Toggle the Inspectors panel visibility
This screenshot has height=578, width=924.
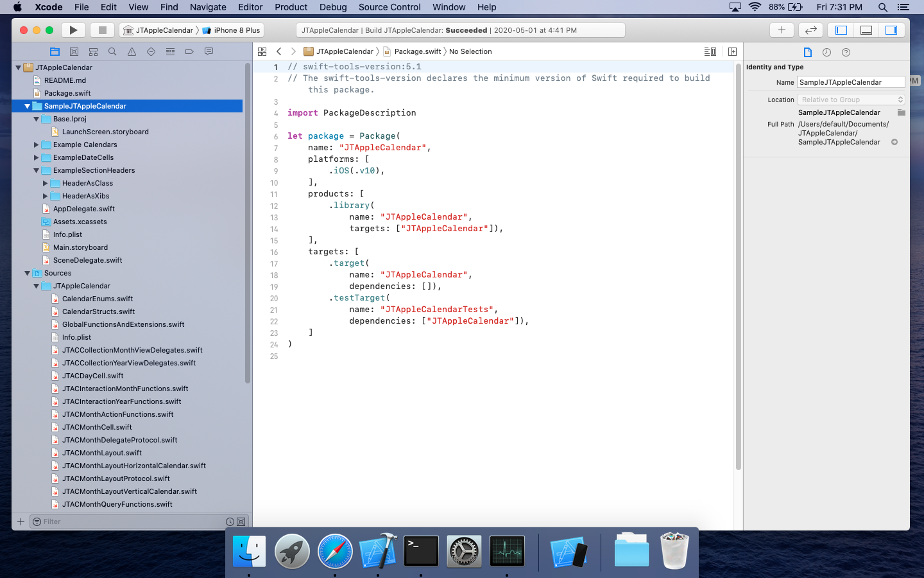coord(891,30)
